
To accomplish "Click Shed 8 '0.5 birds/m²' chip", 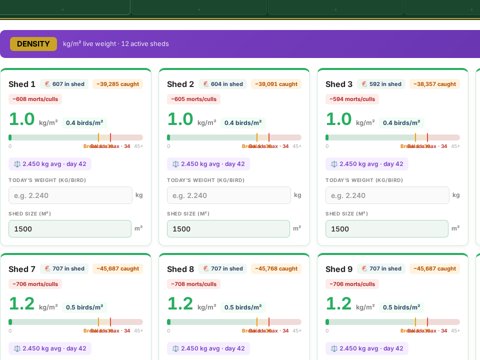I will click(243, 307).
